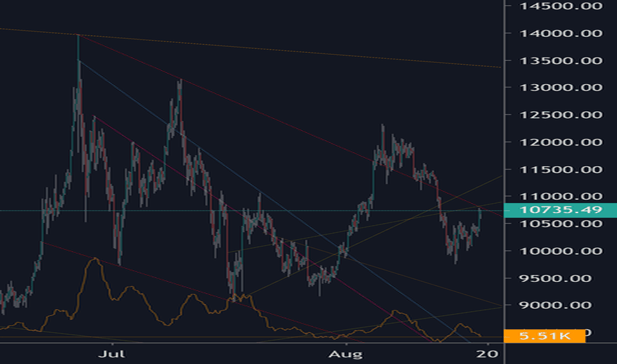
Task: Click the 11500.00 price axis label
Action: pos(561,170)
